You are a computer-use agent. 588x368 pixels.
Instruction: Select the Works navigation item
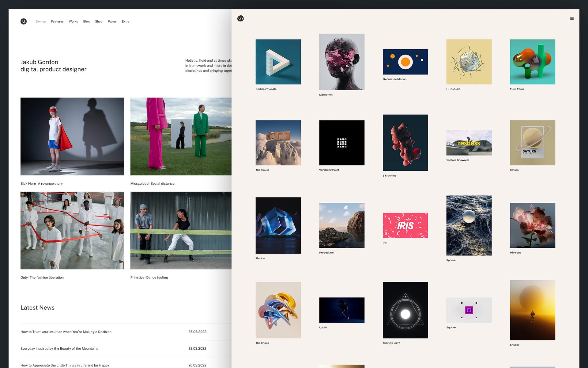73,21
